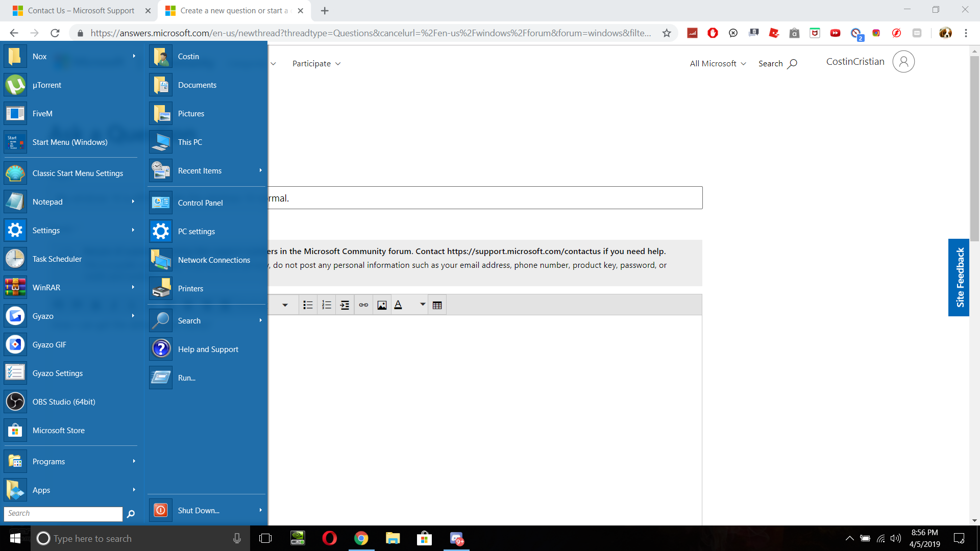This screenshot has width=980, height=551.
Task: Expand the Notepad submenu
Action: coord(133,202)
